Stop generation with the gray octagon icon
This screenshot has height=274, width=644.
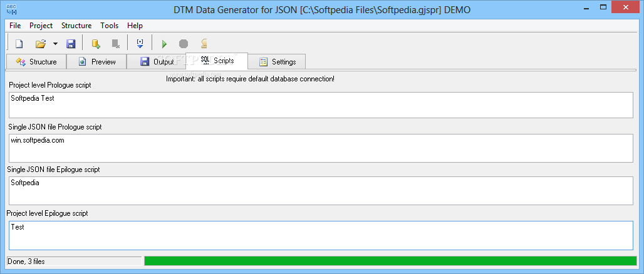(184, 44)
